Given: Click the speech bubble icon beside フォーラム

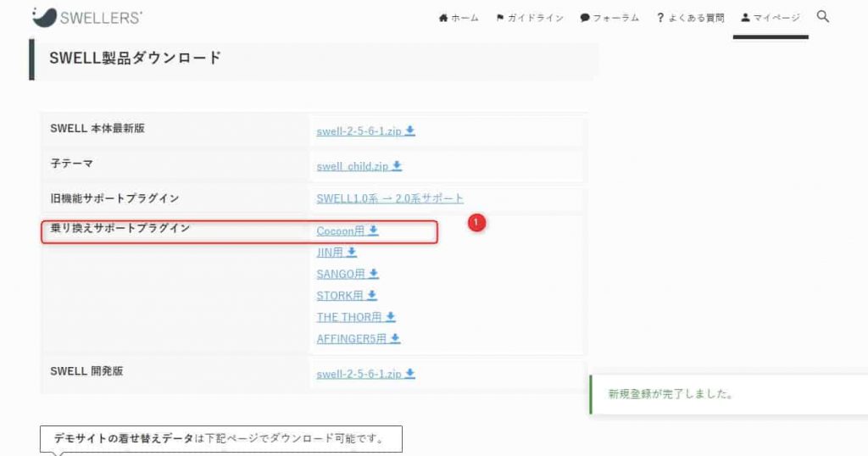Looking at the screenshot, I should click(x=585, y=18).
